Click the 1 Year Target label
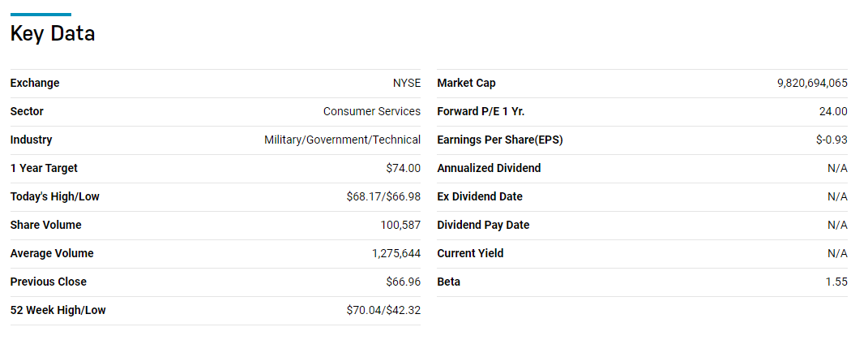Viewport: 868px width, 340px height. [x=44, y=168]
